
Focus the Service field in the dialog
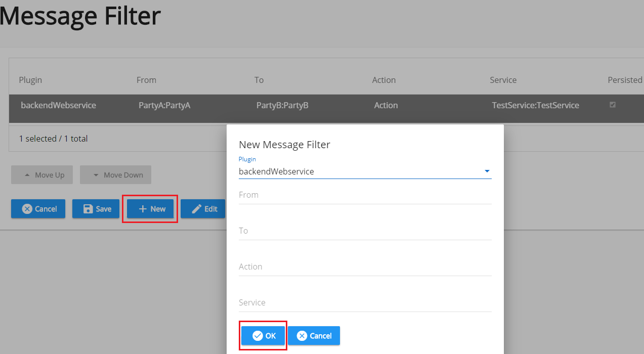364,303
